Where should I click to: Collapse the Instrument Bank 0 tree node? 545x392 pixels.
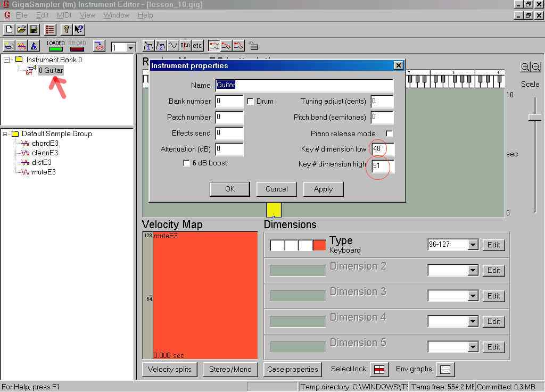point(6,60)
